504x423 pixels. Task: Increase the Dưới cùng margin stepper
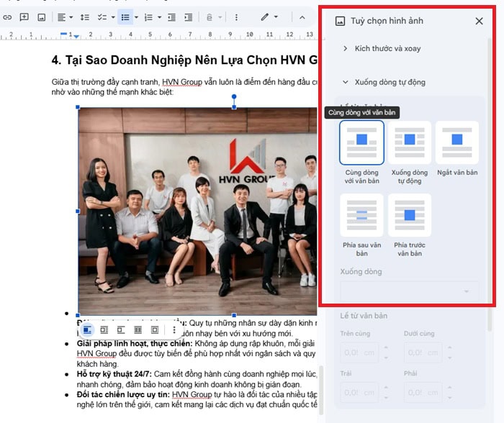click(450, 347)
